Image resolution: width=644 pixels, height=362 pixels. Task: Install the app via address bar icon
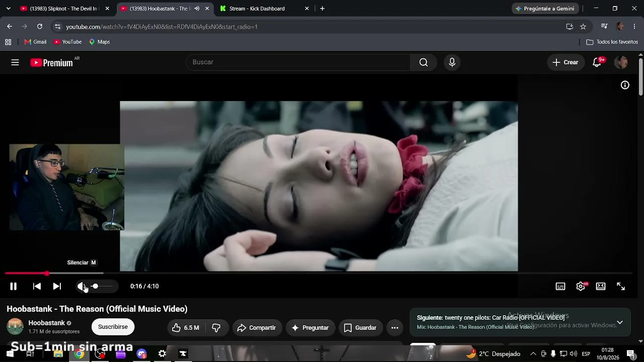(x=570, y=27)
